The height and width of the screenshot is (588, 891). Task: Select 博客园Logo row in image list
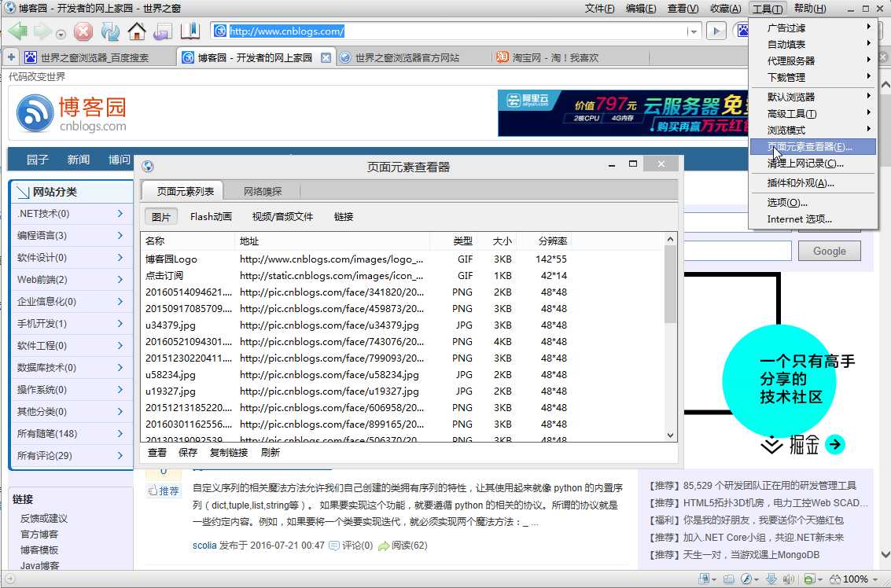[402, 259]
